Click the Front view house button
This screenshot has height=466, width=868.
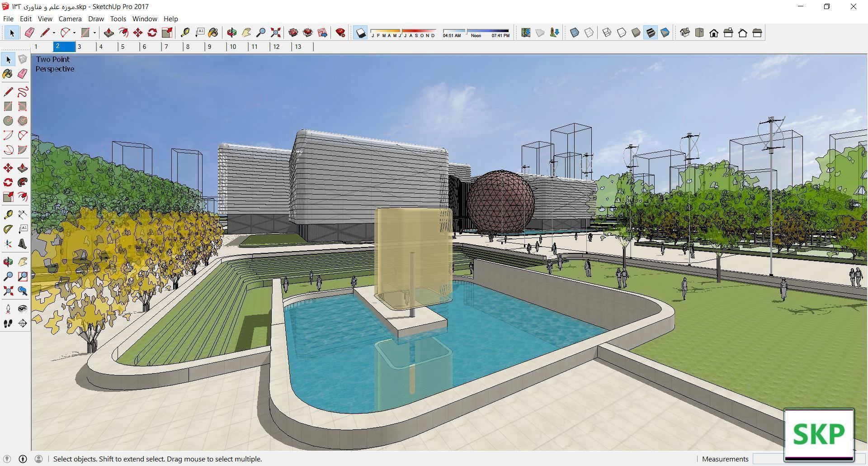[714, 32]
